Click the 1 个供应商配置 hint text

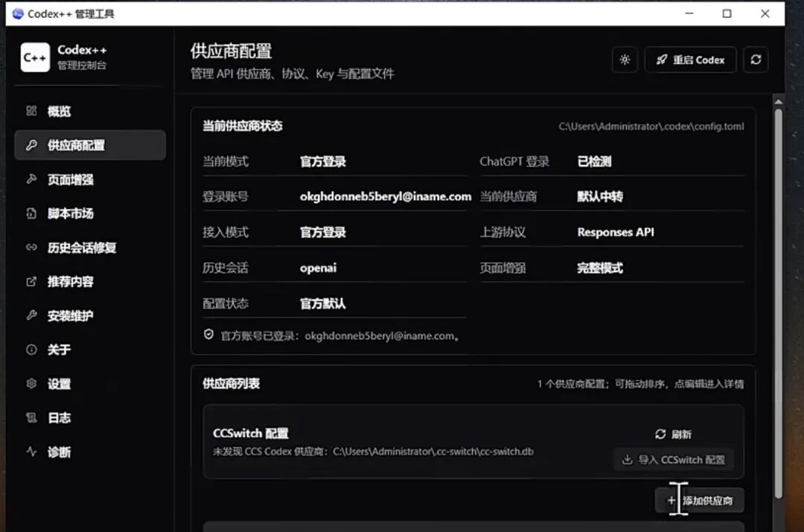point(640,384)
